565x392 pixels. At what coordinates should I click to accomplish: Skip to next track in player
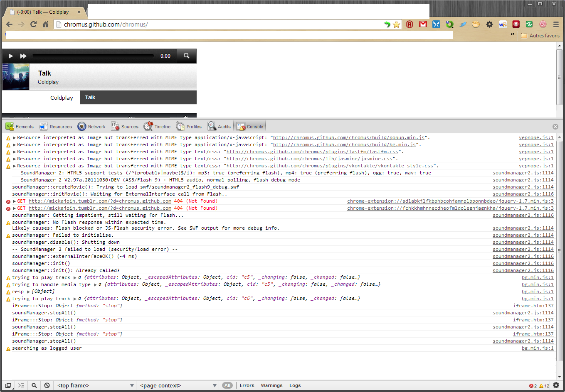23,56
